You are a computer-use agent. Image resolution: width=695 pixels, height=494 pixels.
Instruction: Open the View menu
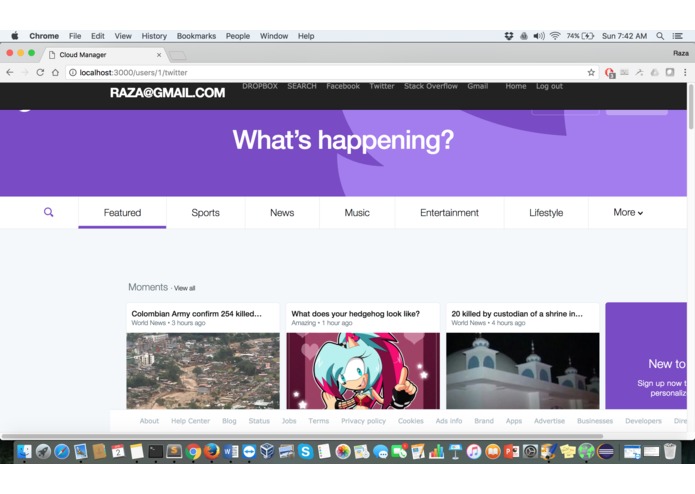(123, 36)
